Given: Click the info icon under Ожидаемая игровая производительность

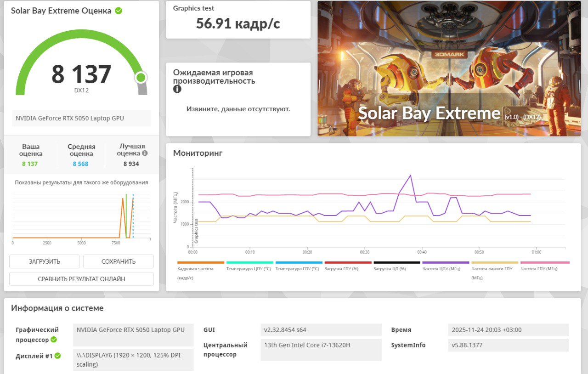Looking at the screenshot, I should point(177,89).
